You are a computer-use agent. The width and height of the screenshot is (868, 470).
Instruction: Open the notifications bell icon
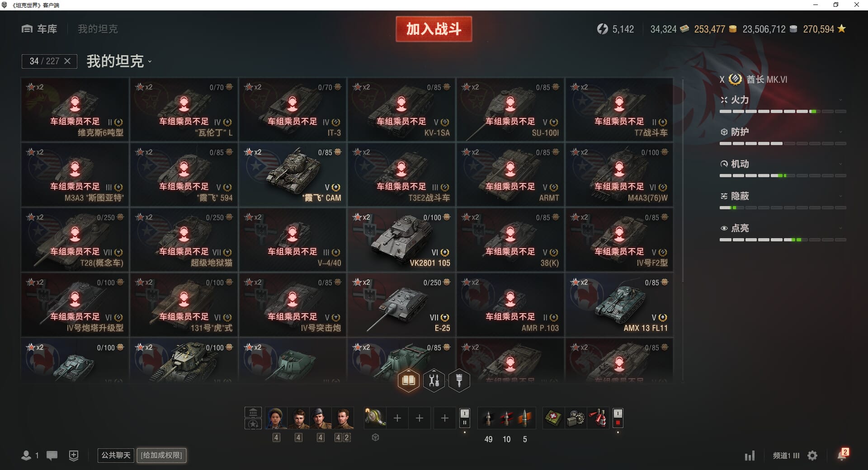tap(842, 455)
